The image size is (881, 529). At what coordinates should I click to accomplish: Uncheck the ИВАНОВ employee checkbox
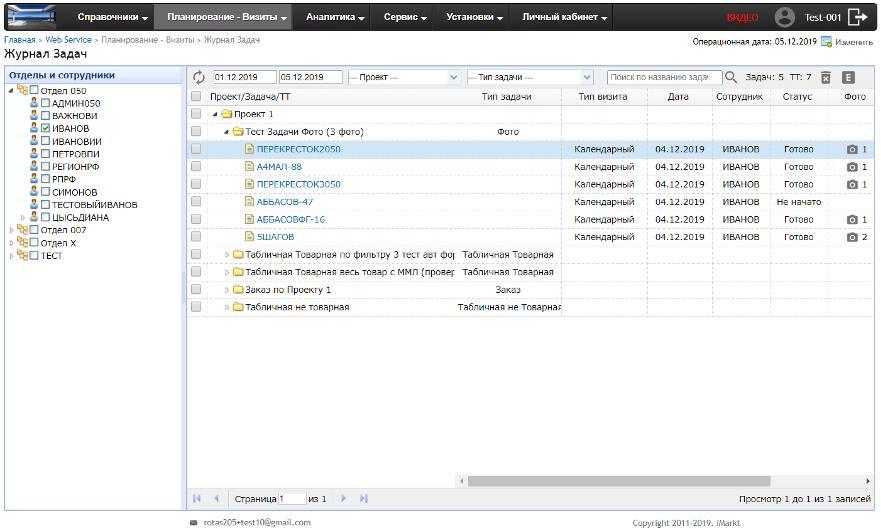pyautogui.click(x=46, y=128)
